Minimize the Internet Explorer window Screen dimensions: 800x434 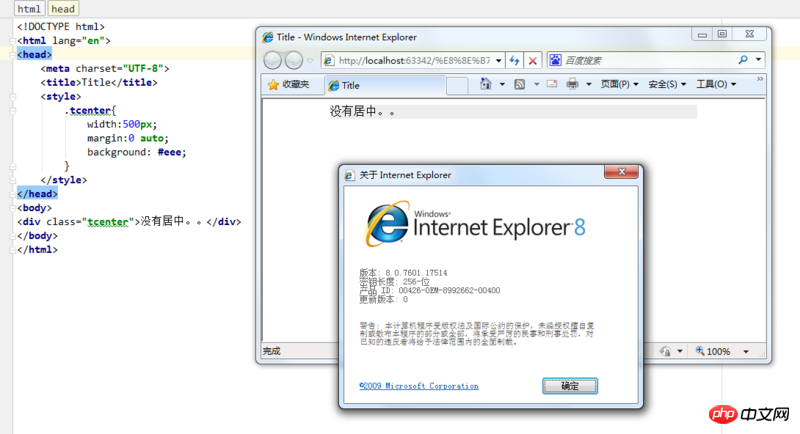pos(702,34)
